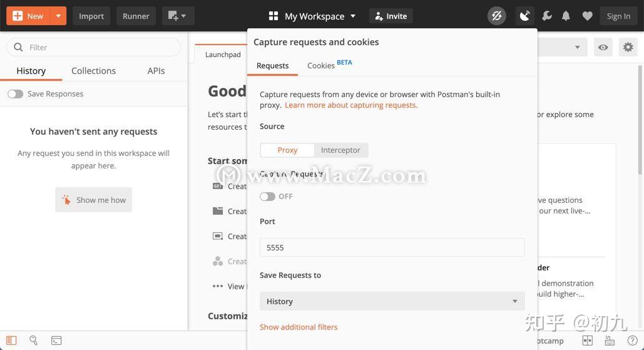Screen dimensions: 644x350
Task: Open the environment selector dropdown arrow
Action: (x=577, y=47)
